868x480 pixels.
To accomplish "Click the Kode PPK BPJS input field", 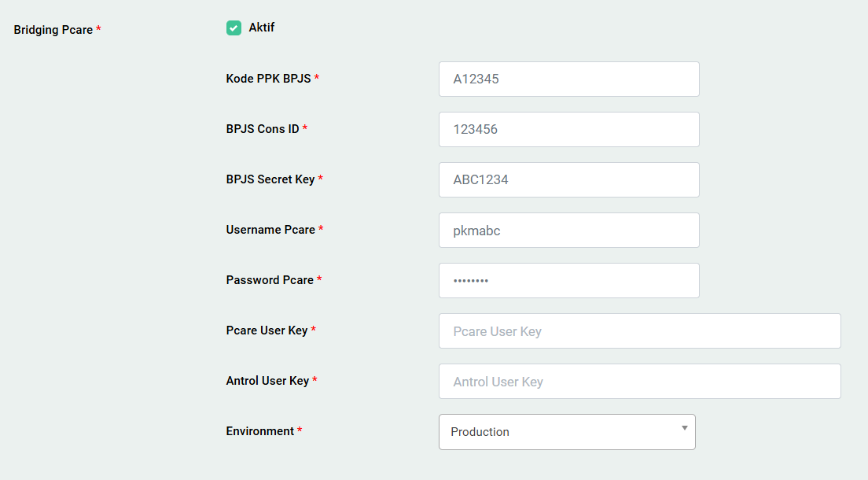I will click(x=569, y=79).
